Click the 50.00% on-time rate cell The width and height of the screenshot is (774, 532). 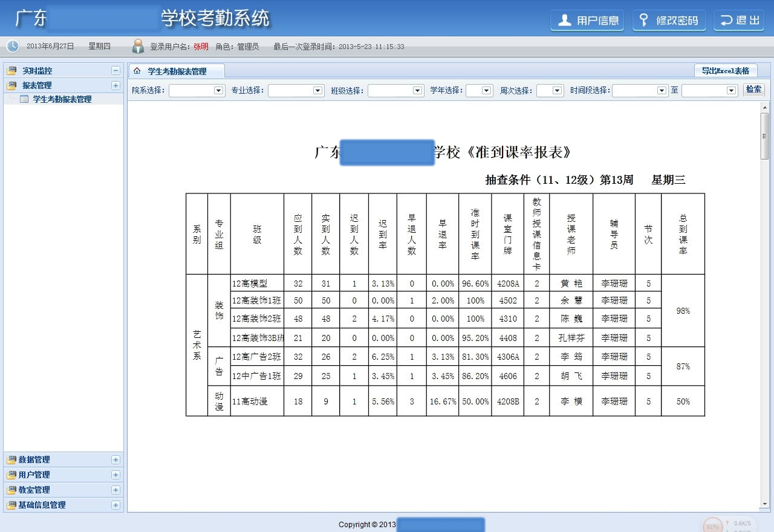(475, 401)
